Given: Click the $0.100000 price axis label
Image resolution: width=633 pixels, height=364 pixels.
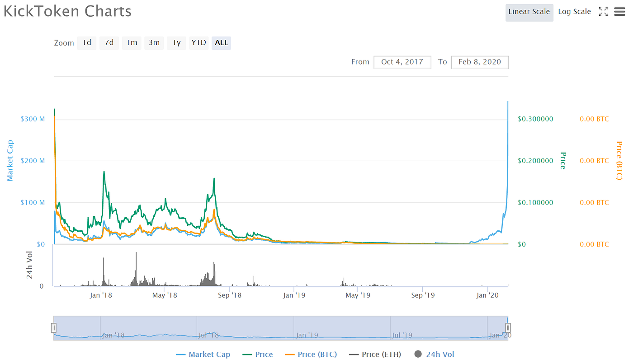Looking at the screenshot, I should (535, 202).
